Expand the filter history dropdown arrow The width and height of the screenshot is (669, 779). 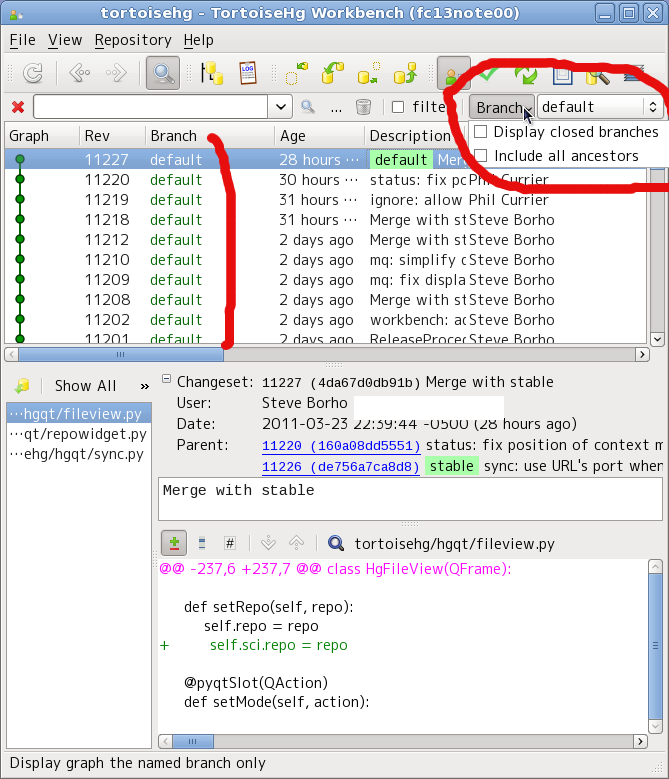pyautogui.click(x=281, y=107)
